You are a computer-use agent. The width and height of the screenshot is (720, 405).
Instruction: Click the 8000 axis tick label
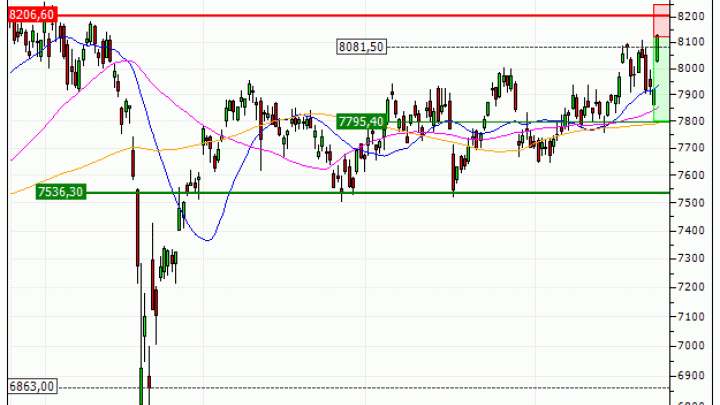tap(691, 68)
